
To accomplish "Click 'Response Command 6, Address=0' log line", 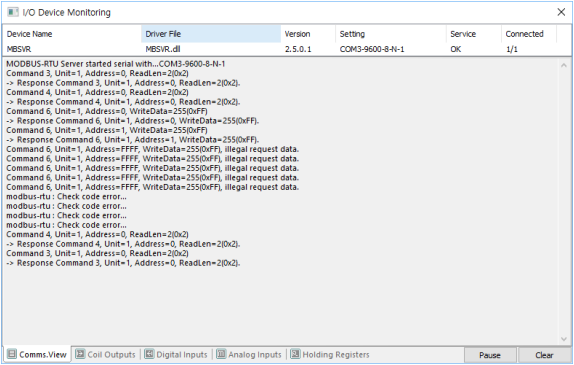I will point(133,121).
